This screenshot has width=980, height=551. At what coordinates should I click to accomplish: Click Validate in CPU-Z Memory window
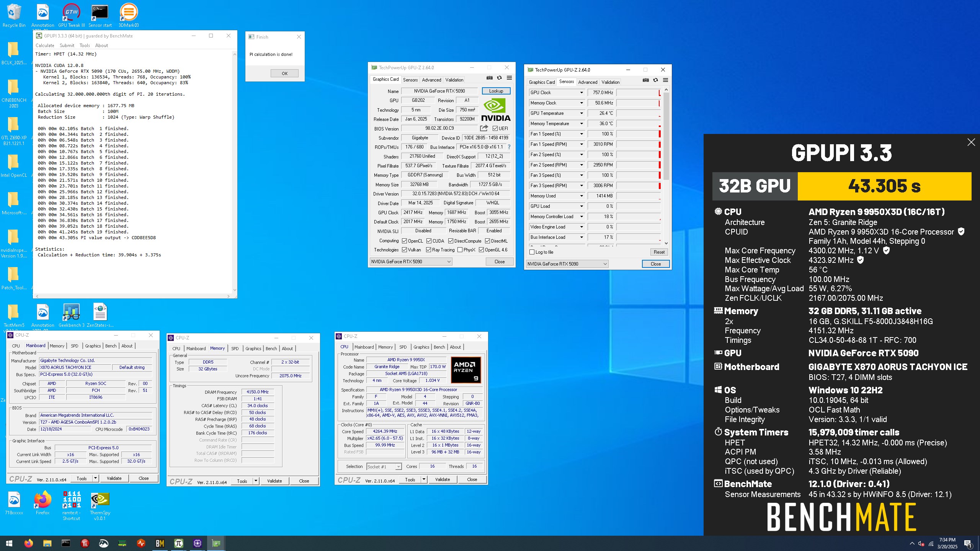[274, 481]
